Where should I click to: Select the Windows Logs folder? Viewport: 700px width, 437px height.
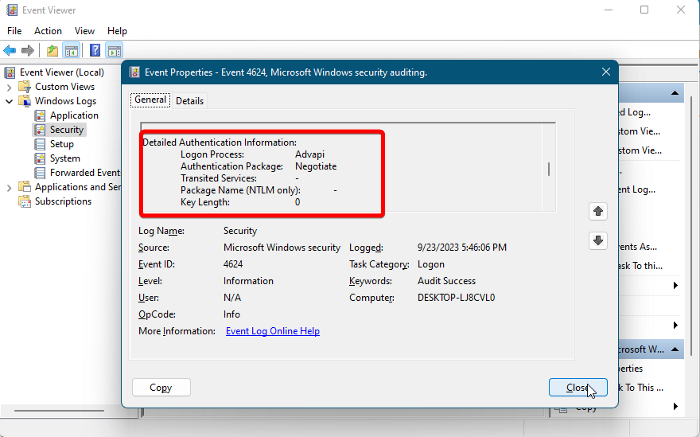[66, 101]
